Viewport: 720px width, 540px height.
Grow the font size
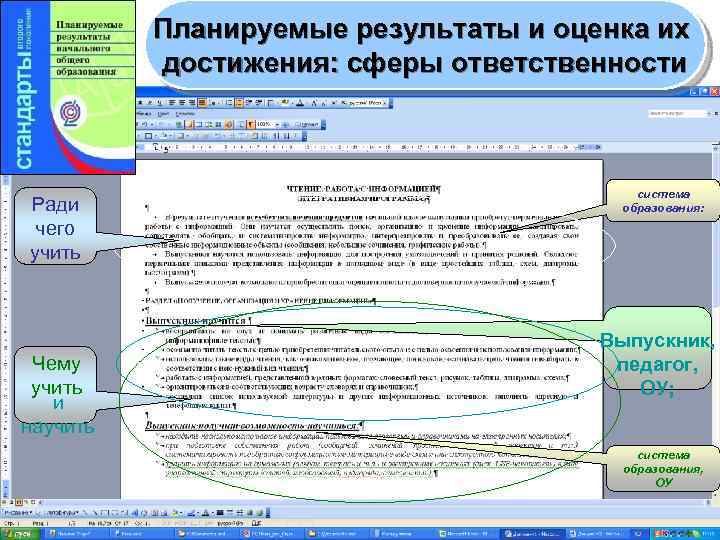click(314, 102)
